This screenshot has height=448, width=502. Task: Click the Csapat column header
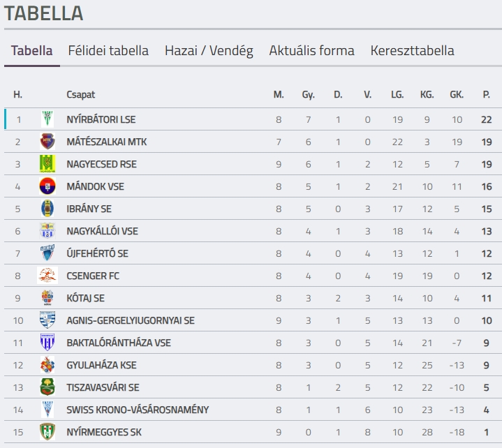(x=80, y=94)
